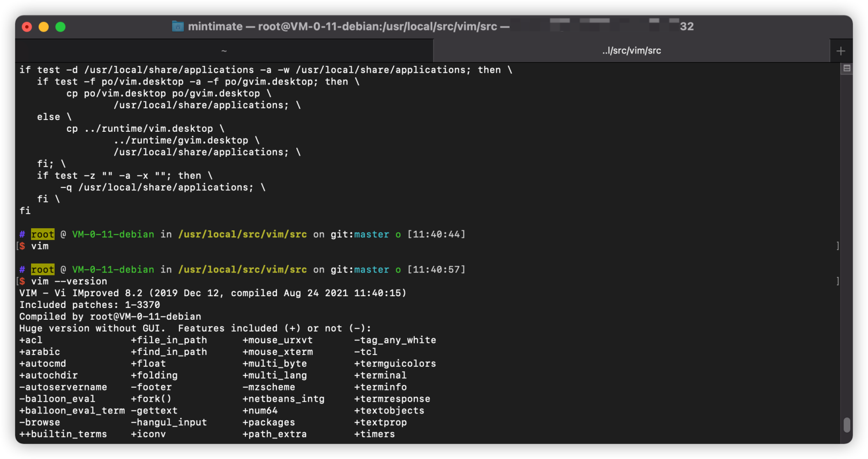Click the '-autoservername' feature entry
Image resolution: width=868 pixels, height=459 pixels.
click(63, 387)
